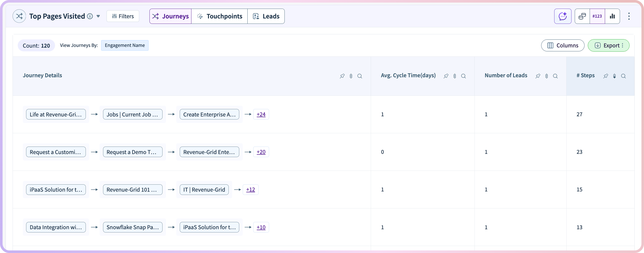Viewport: 644px width, 253px height.
Task: Click the AI chat sparkle icon
Action: click(562, 16)
